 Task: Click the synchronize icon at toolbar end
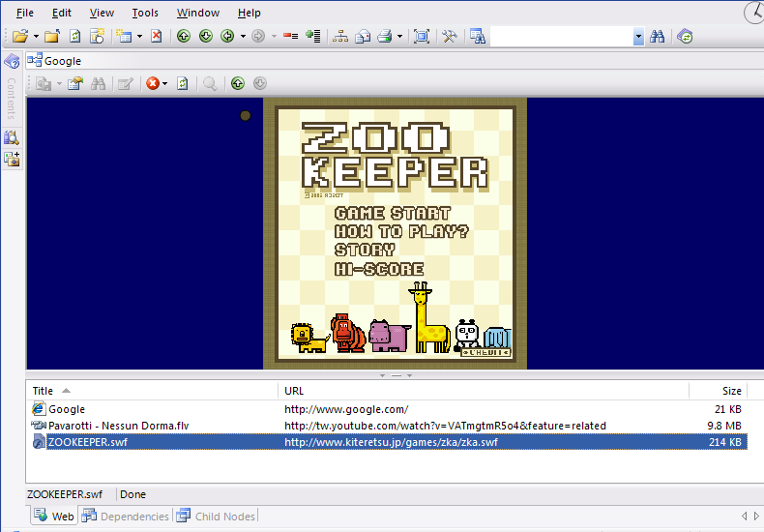(x=685, y=36)
